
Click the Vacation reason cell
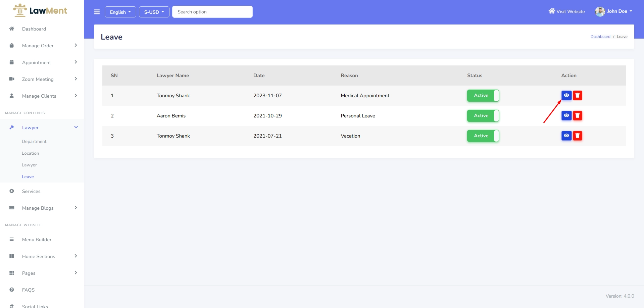click(351, 136)
